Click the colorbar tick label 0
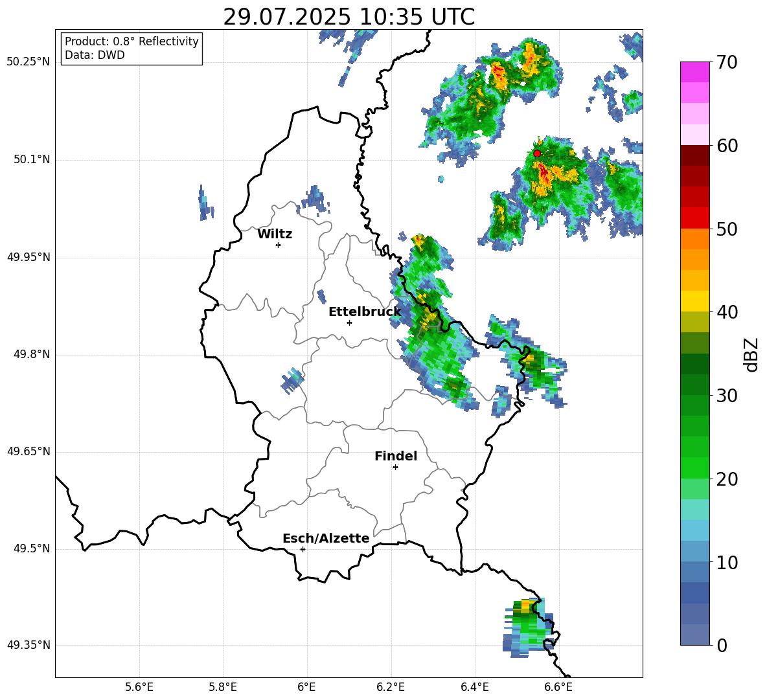The height and width of the screenshot is (700, 767). [722, 645]
